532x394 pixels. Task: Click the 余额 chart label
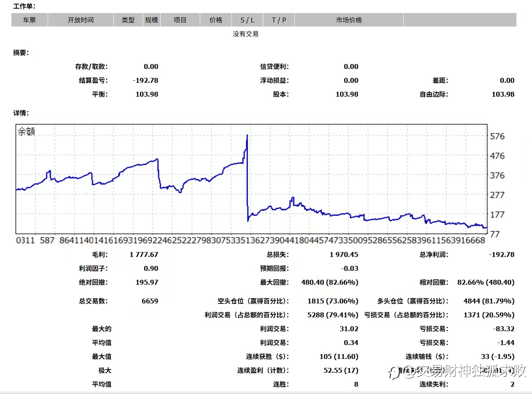click(26, 131)
